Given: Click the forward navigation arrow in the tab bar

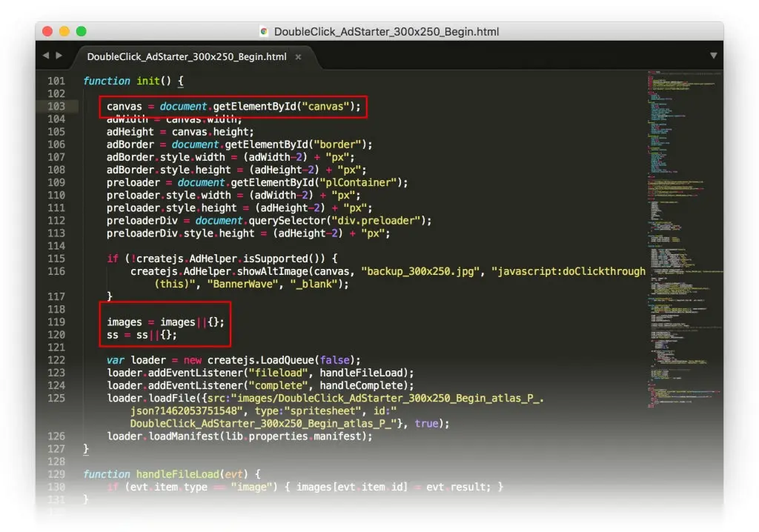Looking at the screenshot, I should tap(59, 55).
